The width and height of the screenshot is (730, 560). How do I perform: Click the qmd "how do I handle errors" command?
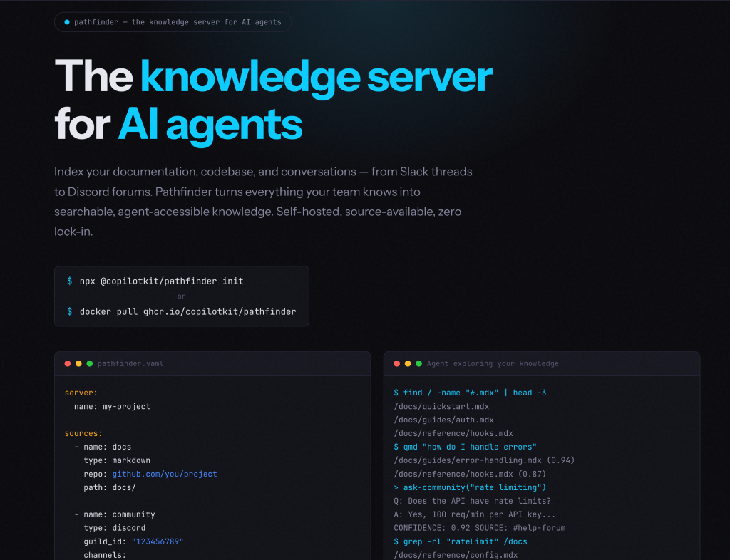coord(465,447)
